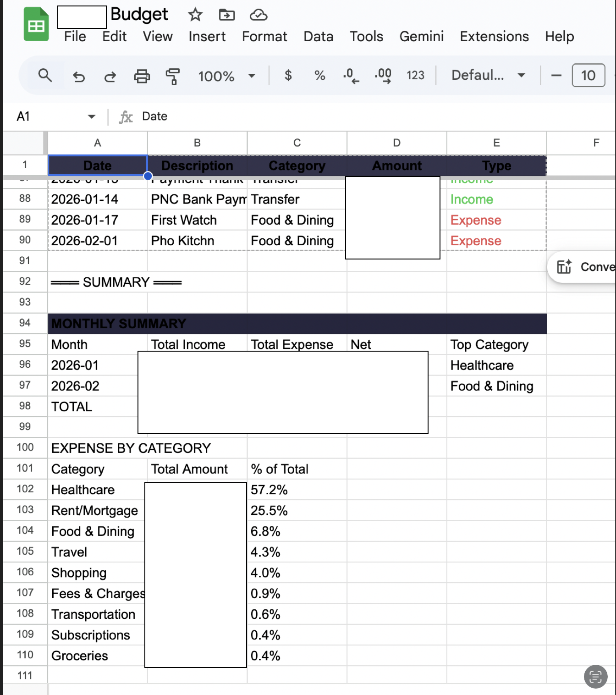Viewport: 616px width, 695px height.
Task: Open the Data menu
Action: click(319, 36)
